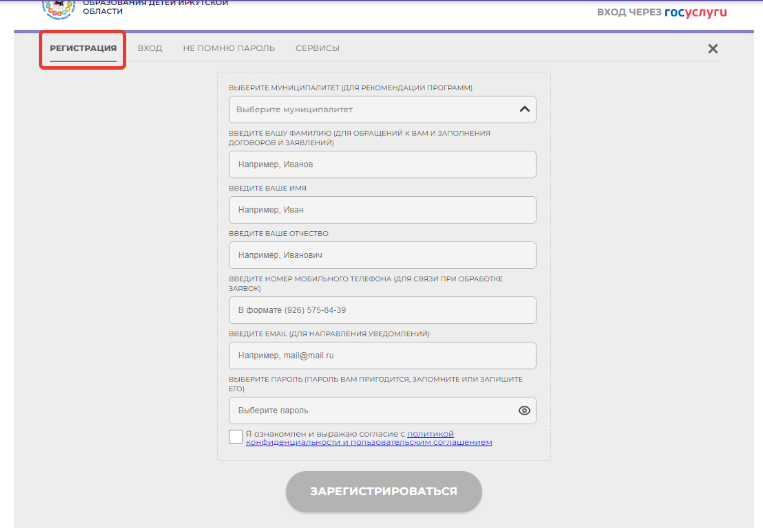Show password using the eye icon
This screenshot has height=531, width=763.
(x=525, y=410)
